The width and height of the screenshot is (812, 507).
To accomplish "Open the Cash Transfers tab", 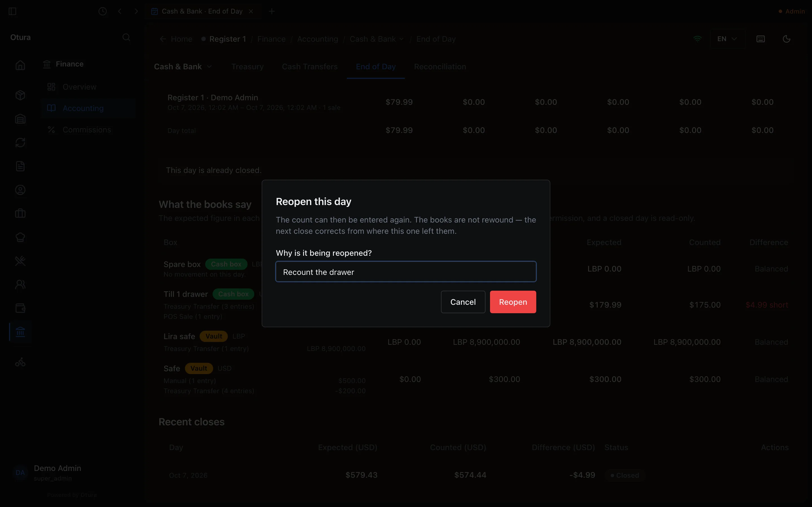I will pos(309,66).
